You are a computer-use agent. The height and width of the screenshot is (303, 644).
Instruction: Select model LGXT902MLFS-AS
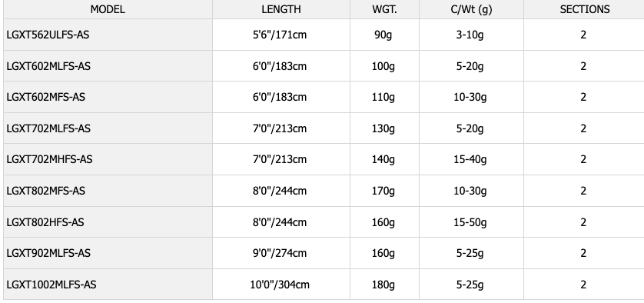point(48,253)
